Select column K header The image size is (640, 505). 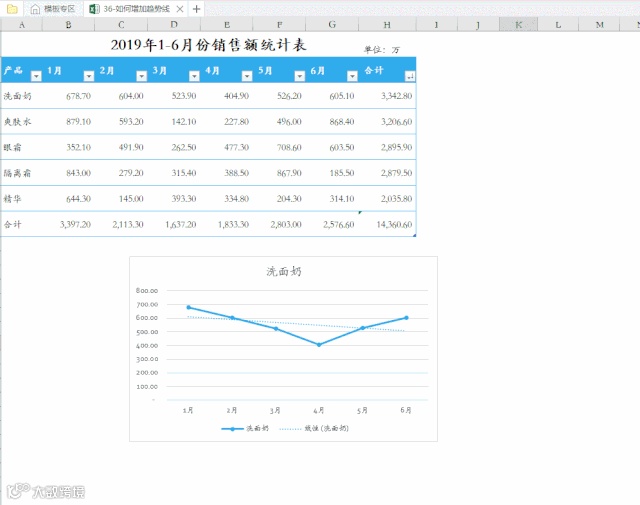pyautogui.click(x=518, y=25)
